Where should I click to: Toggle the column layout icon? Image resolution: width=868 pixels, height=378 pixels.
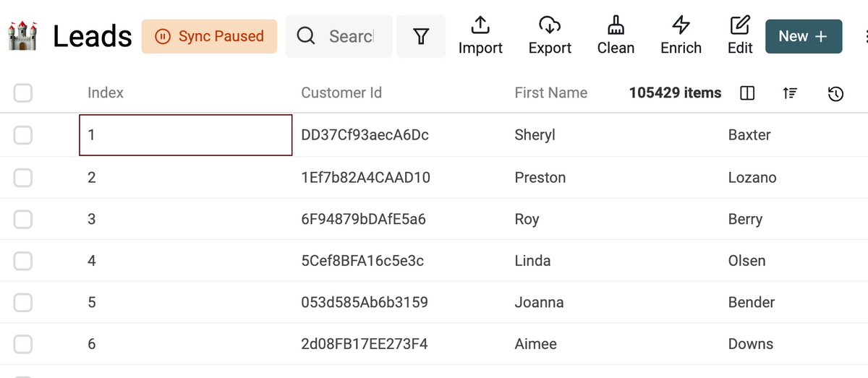click(748, 93)
